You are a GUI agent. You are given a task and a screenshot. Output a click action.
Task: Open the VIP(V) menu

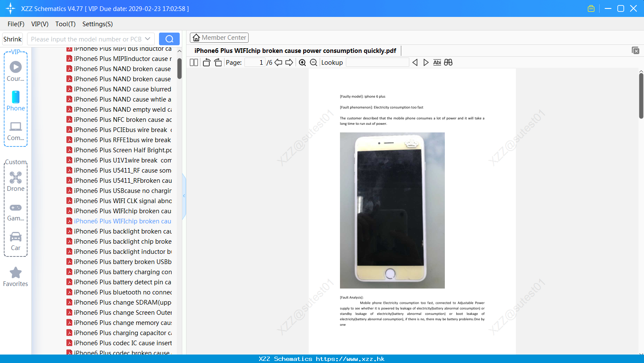click(40, 24)
